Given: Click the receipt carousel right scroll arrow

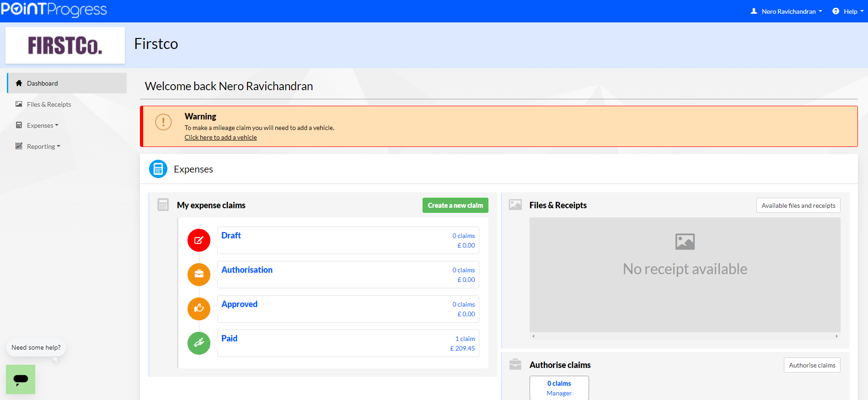Looking at the screenshot, I should 837,336.
